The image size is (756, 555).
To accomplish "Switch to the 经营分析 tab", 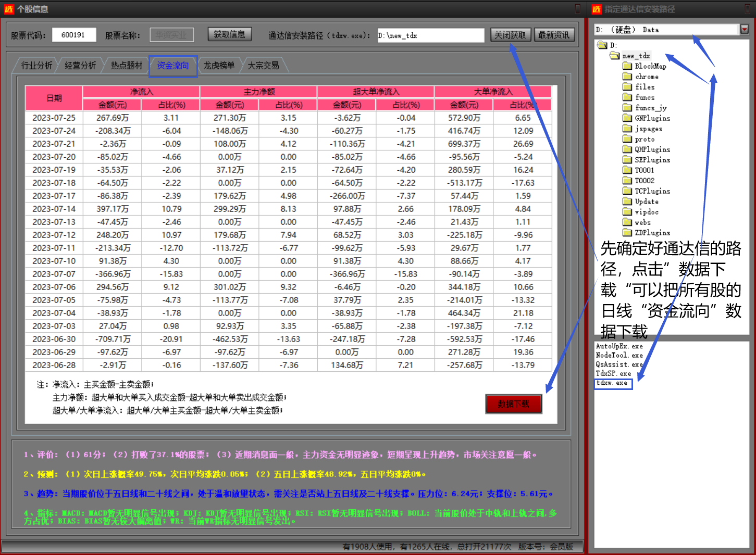I will tap(80, 65).
